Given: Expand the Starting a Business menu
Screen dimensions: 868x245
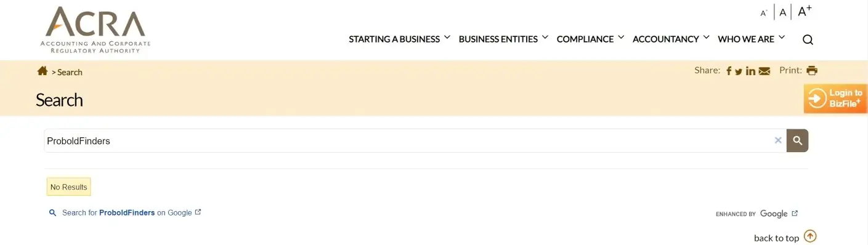Looking at the screenshot, I should pyautogui.click(x=400, y=39).
